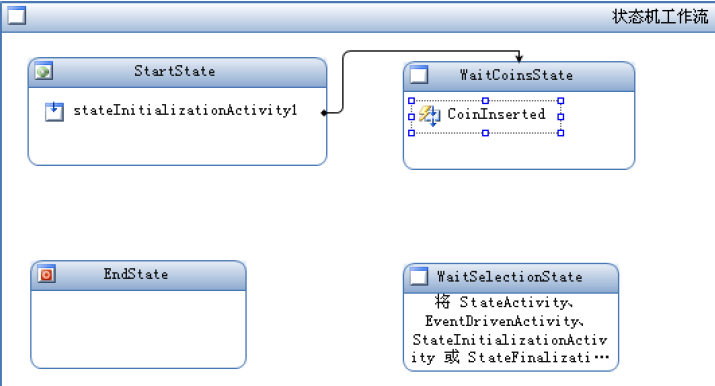Click the CoinInserted event label

496,114
